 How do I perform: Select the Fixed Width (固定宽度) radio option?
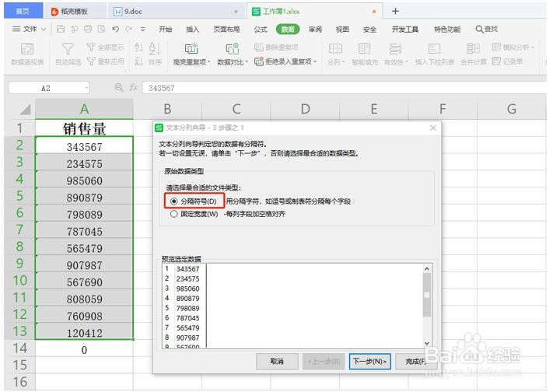coord(174,214)
